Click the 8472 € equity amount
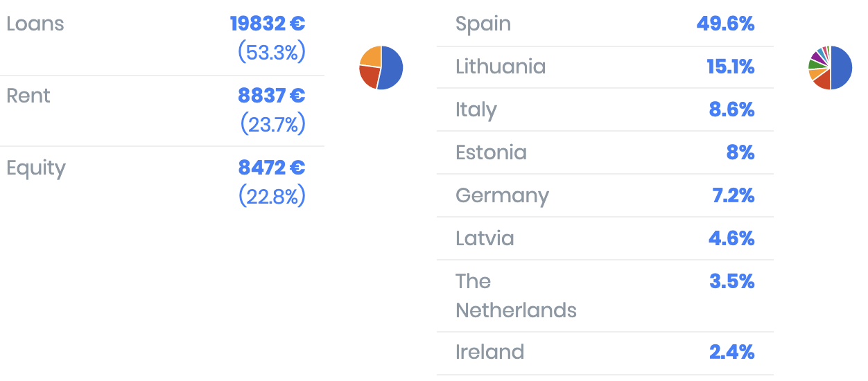 point(272,168)
